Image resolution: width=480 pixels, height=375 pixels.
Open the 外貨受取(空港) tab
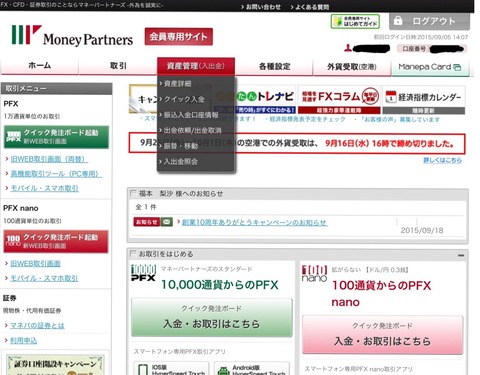[352, 67]
